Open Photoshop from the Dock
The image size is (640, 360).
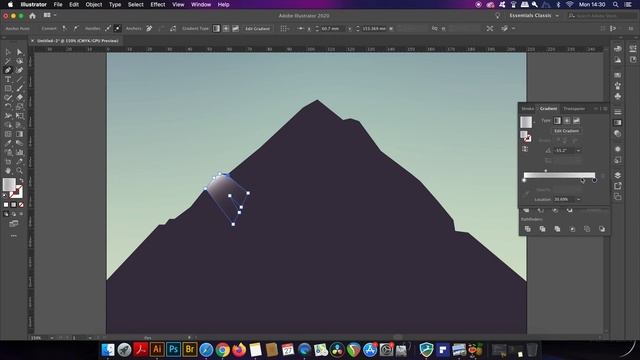pos(173,349)
